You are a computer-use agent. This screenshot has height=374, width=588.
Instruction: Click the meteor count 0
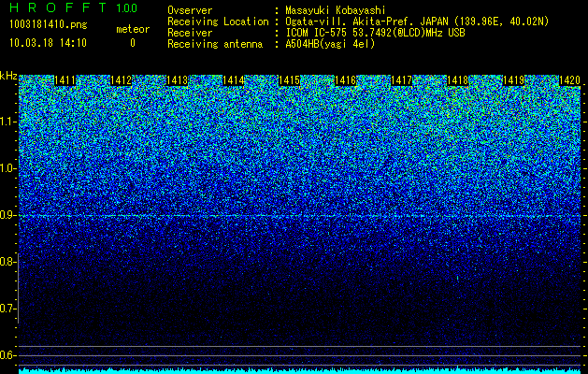tap(133, 43)
